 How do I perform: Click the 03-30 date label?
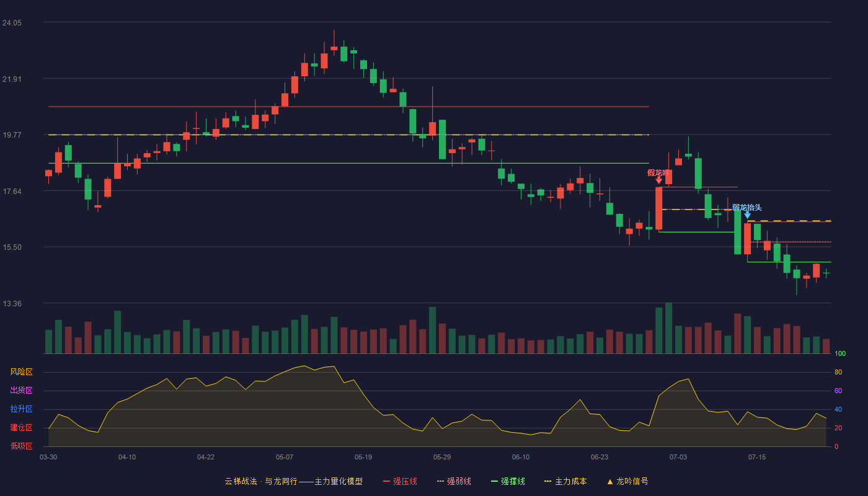pos(48,457)
